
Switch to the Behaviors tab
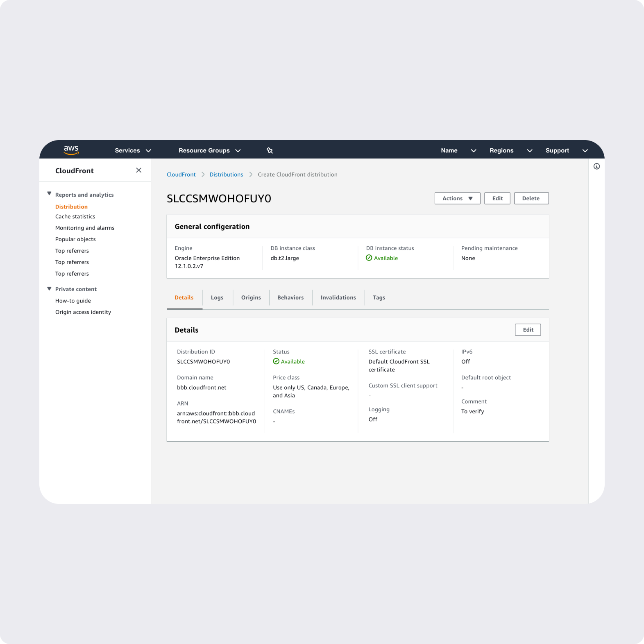(290, 297)
